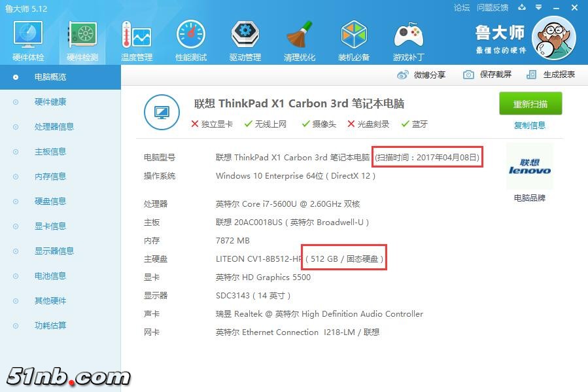
Task: Click the 复制信息 copy info link
Action: point(530,125)
